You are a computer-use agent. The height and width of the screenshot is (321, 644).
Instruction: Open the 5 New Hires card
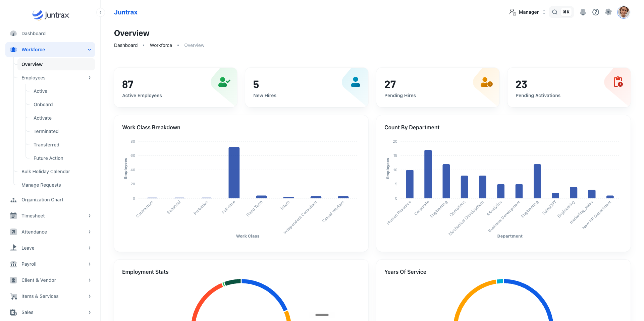pyautogui.click(x=307, y=87)
